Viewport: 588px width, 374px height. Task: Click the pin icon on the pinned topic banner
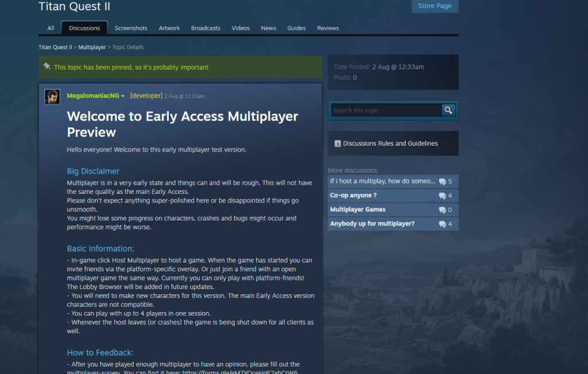click(47, 66)
